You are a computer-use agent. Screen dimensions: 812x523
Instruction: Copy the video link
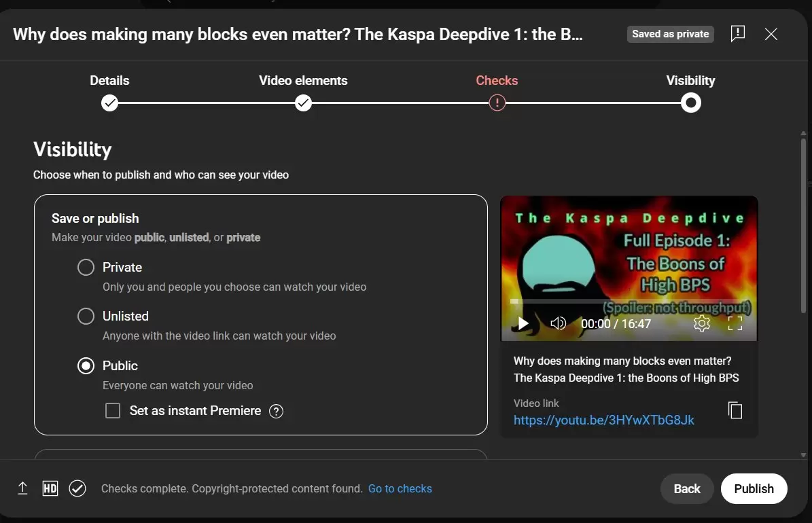click(735, 410)
